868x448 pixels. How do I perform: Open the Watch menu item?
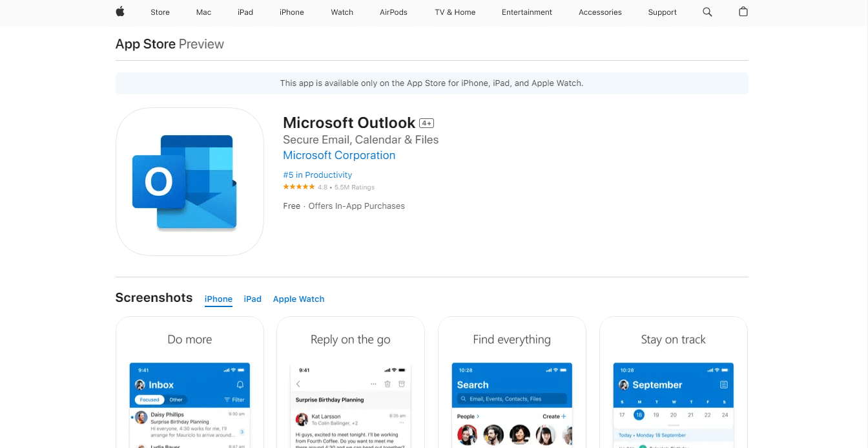click(342, 12)
